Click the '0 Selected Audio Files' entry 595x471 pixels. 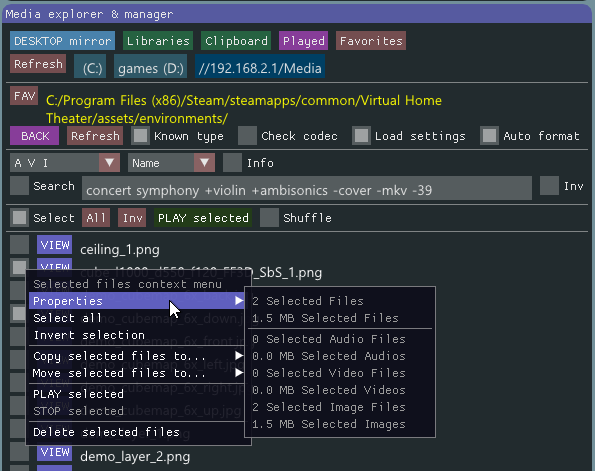329,339
